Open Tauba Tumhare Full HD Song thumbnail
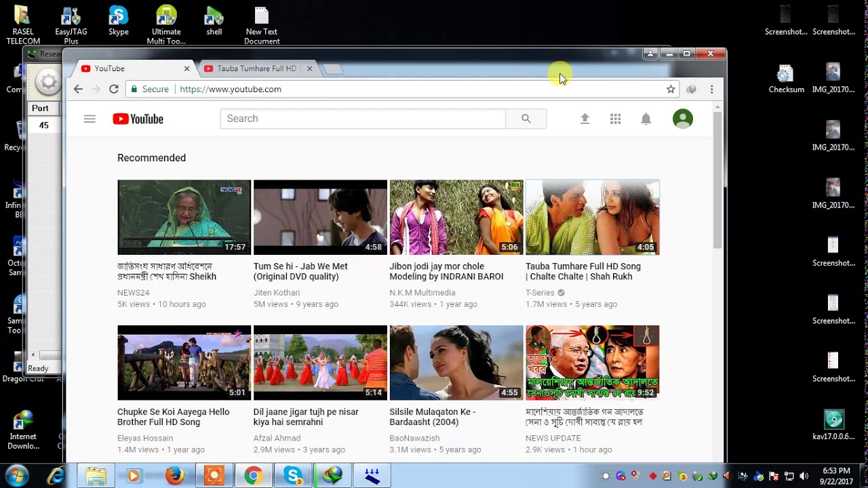This screenshot has height=488, width=868. pyautogui.click(x=593, y=217)
